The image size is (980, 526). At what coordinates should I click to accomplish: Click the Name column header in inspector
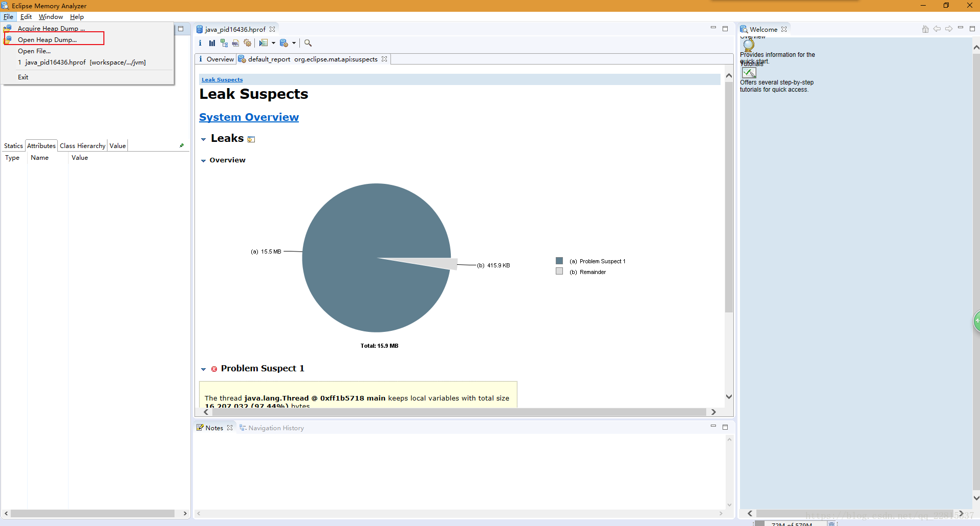click(48, 158)
